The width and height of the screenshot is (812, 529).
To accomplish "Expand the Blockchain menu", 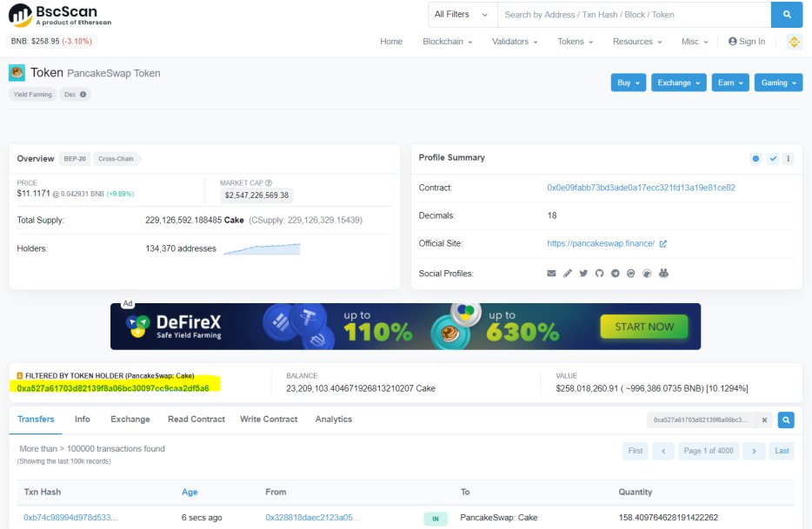I will pyautogui.click(x=448, y=42).
